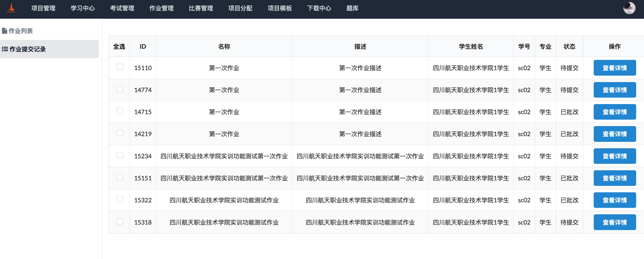This screenshot has width=644, height=259.
Task: Check the box for row ID 15234
Action: click(x=120, y=155)
